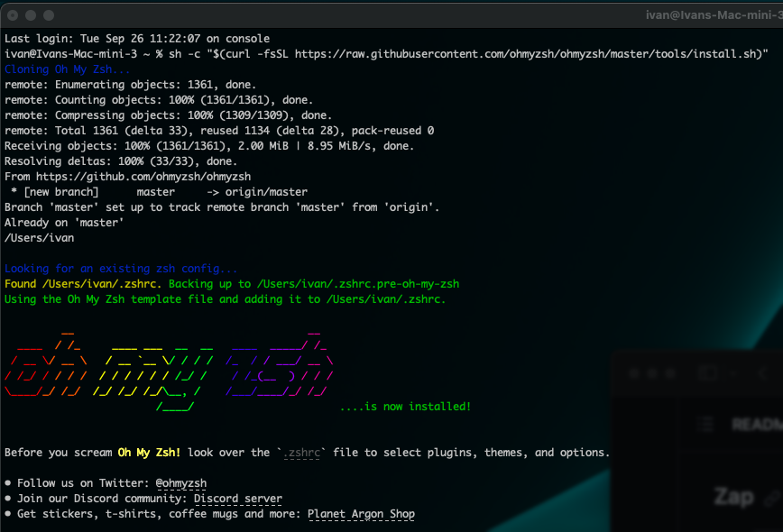The image size is (783, 532).
Task: Click the zoom button of terminal window
Action: [49, 15]
